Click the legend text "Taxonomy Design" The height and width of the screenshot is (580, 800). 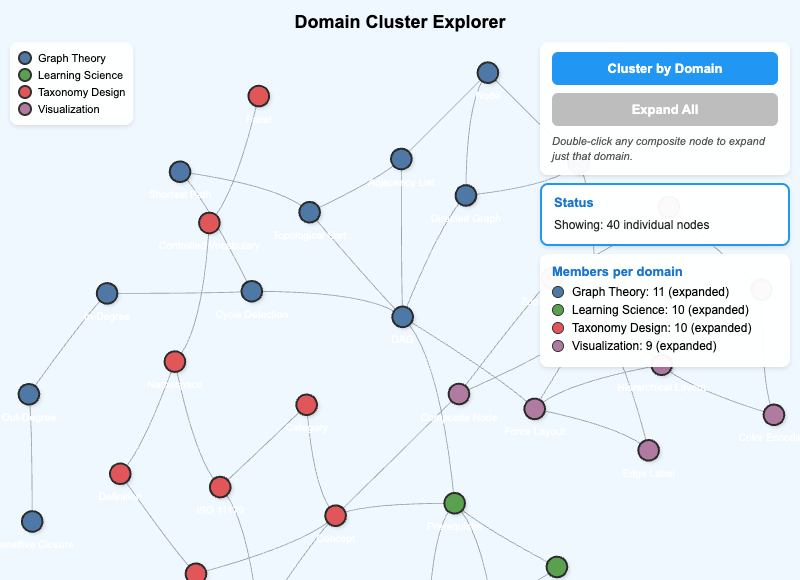(82, 92)
